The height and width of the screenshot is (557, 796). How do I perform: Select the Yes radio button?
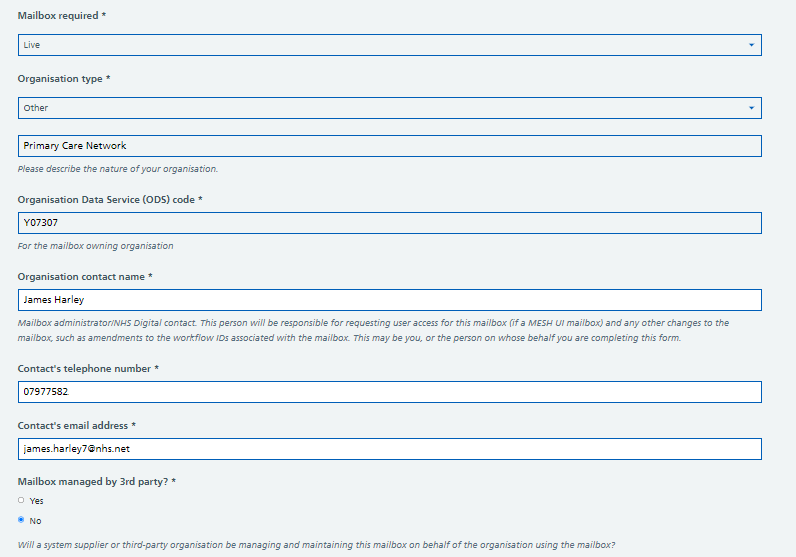(x=22, y=500)
